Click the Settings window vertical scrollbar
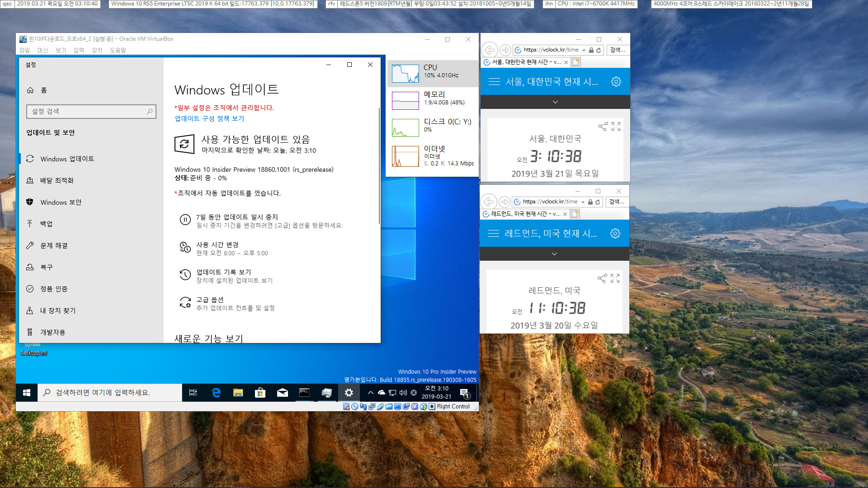Screen dimensions: 868x488 [x=379, y=165]
